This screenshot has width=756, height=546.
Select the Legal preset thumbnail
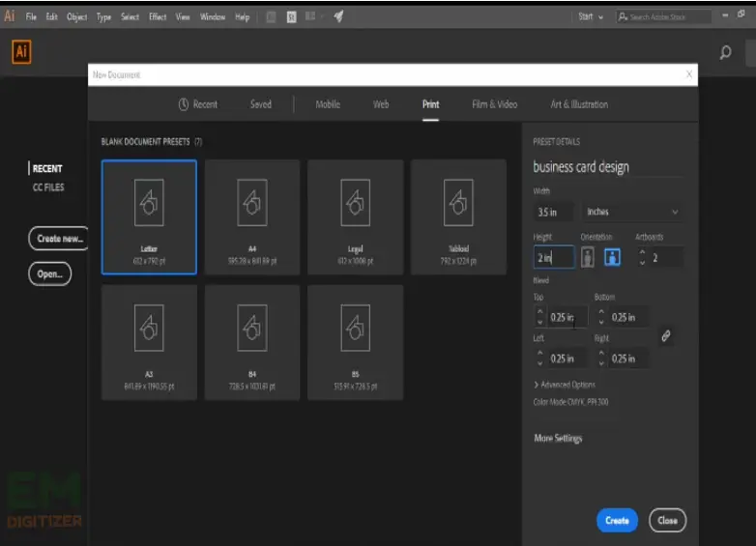pos(356,216)
